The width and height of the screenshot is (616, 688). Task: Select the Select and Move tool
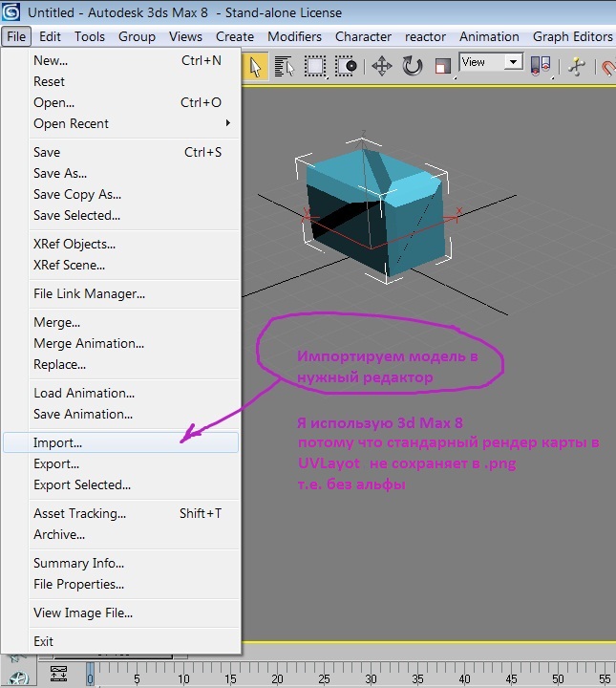coord(382,66)
